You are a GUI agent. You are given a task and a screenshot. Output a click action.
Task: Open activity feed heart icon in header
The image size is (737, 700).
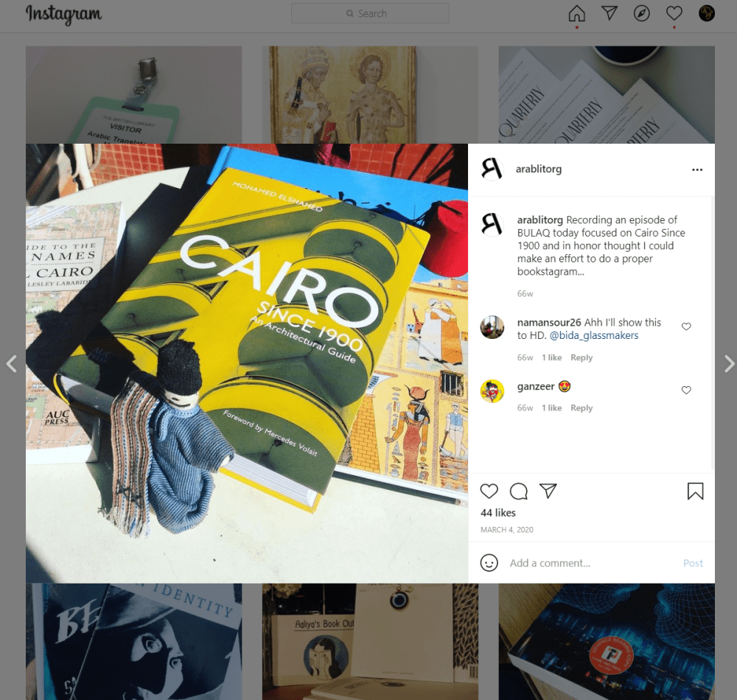[674, 13]
